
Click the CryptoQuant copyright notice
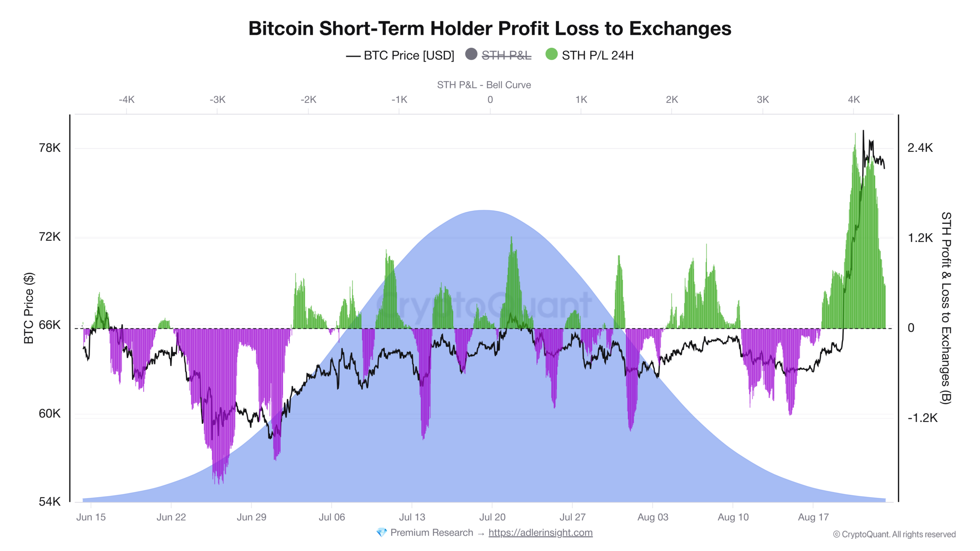[x=894, y=535]
